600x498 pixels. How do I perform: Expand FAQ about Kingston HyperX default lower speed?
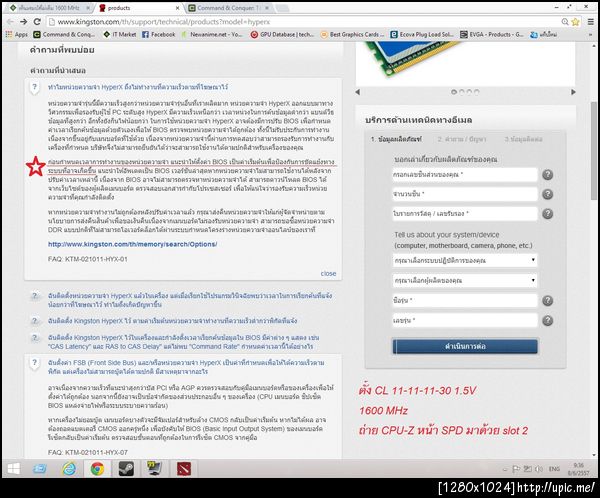[172, 321]
